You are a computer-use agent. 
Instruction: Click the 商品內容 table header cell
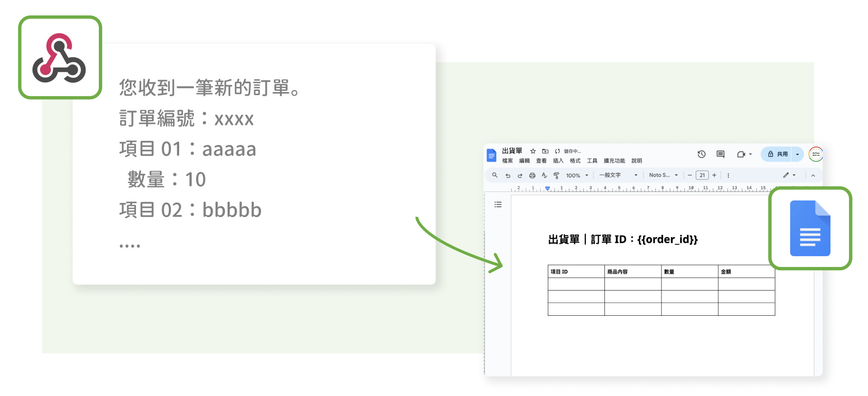633,272
